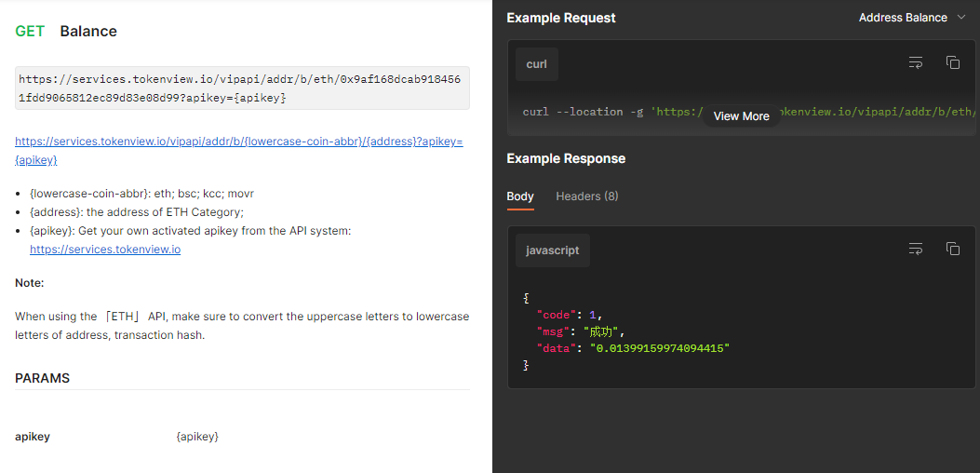The image size is (980, 473).
Task: Click the "data" balance value in response
Action: 660,348
